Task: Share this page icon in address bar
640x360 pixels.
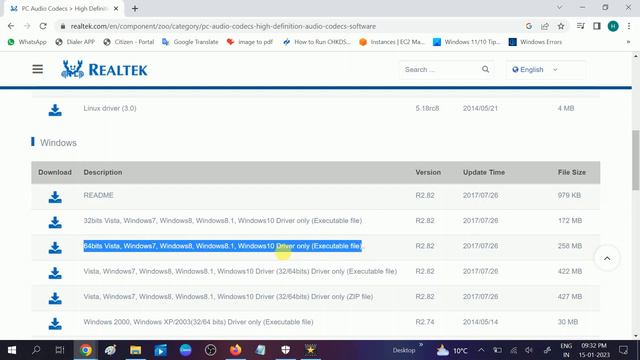Action: click(545, 26)
